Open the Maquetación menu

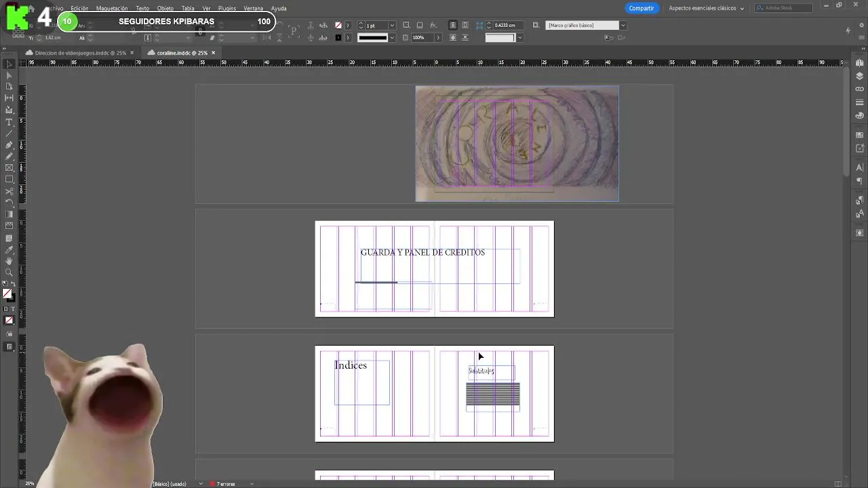[112, 8]
